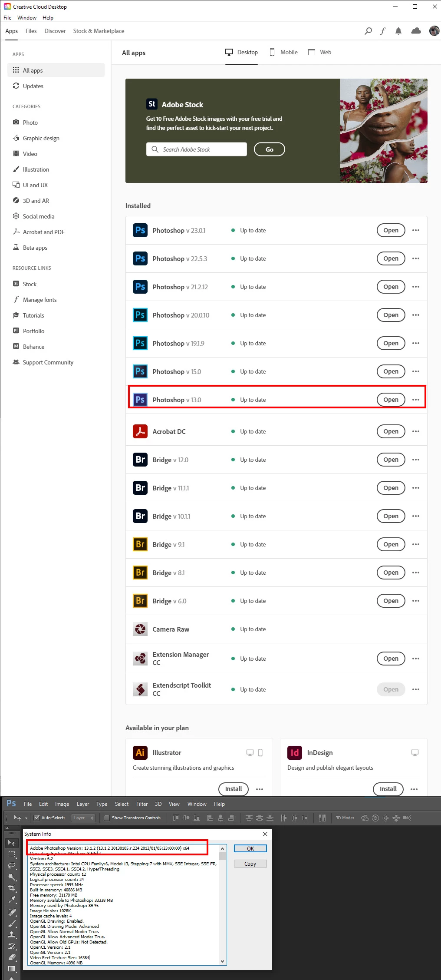Switch to the Discover tab
This screenshot has width=441, height=980.
(55, 31)
